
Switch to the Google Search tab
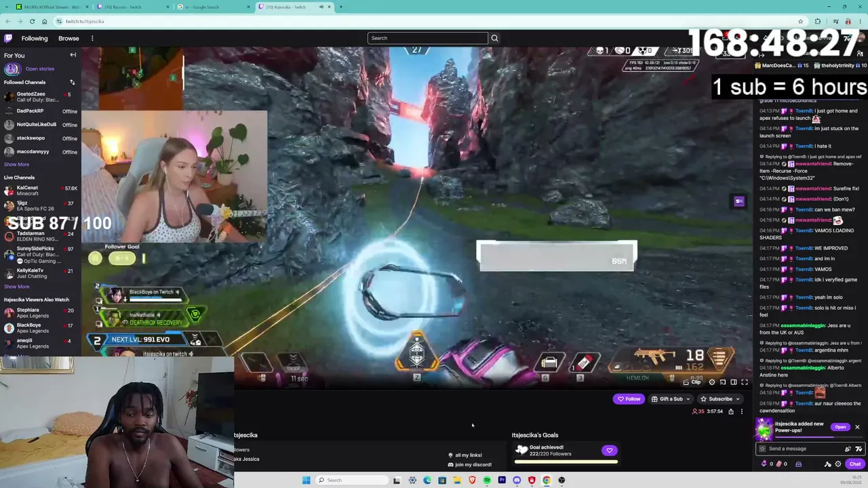(214, 7)
